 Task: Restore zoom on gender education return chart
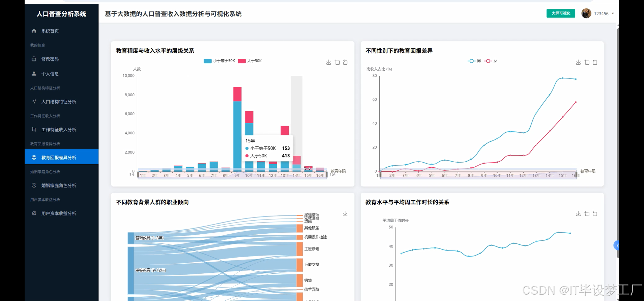point(595,62)
